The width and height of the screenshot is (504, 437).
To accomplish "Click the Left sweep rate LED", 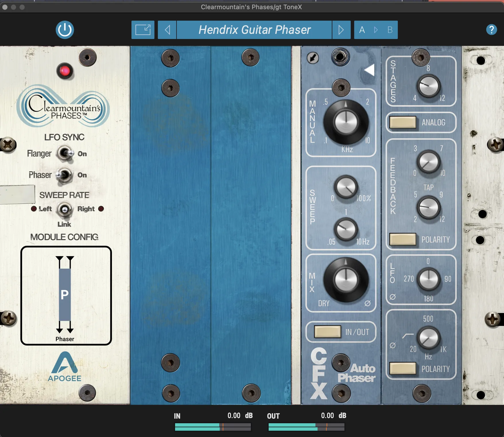I will click(x=34, y=209).
